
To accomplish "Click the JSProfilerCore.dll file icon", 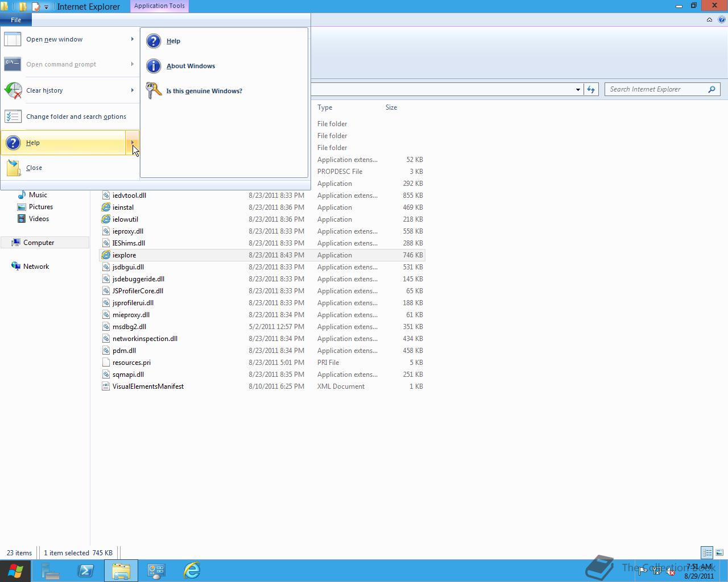I will tap(106, 291).
